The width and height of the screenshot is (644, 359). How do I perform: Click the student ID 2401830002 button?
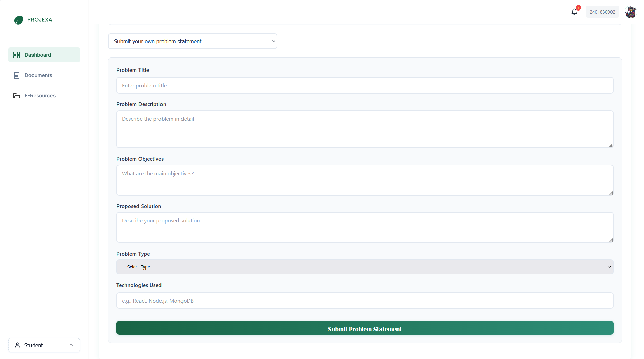[602, 12]
